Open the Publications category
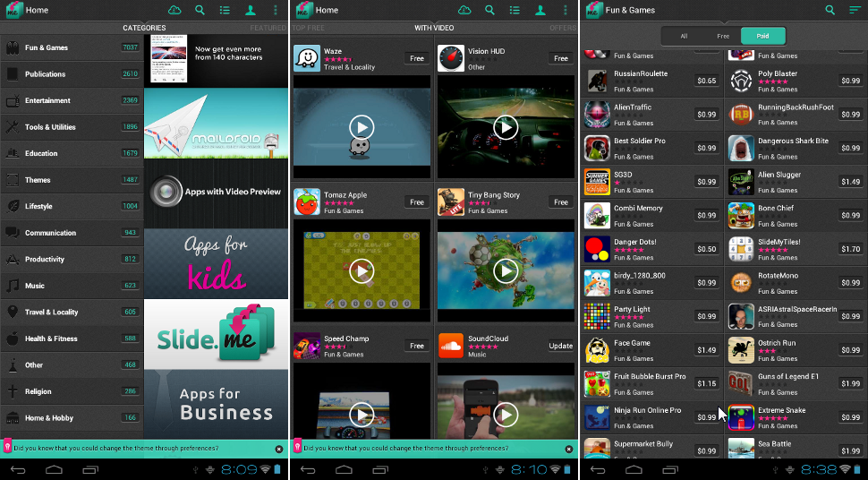Image resolution: width=868 pixels, height=480 pixels. (72, 74)
